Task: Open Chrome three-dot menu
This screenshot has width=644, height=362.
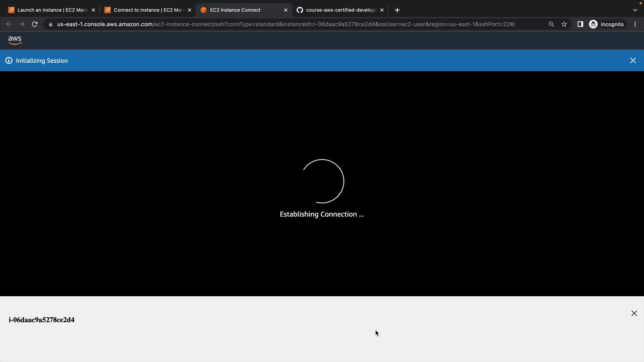Action: [635, 24]
